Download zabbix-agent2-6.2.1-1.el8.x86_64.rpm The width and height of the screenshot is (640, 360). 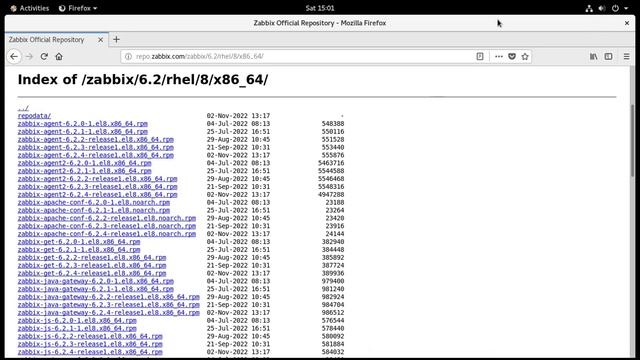pyautogui.click(x=84, y=171)
